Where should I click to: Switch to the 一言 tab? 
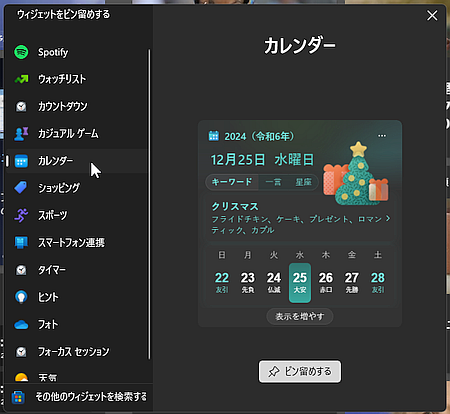click(273, 182)
